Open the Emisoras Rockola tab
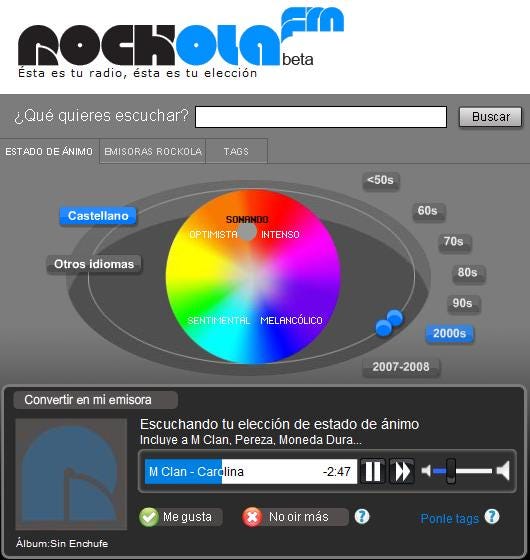The width and height of the screenshot is (530, 560). click(153, 151)
